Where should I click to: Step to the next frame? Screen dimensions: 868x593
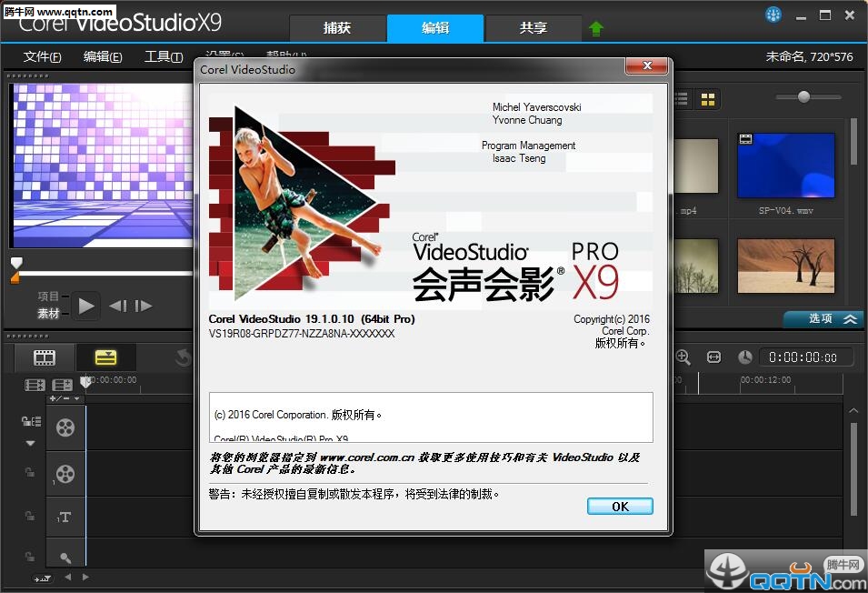143,306
